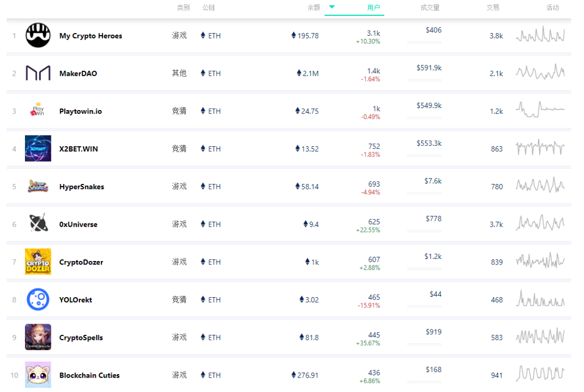Image resolution: width=584 pixels, height=392 pixels.
Task: Open the My Crypto Heroes dapp link
Action: (91, 36)
